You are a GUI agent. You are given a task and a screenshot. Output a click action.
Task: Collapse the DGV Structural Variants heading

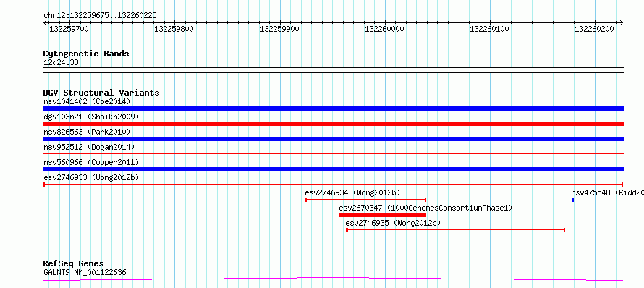click(101, 93)
